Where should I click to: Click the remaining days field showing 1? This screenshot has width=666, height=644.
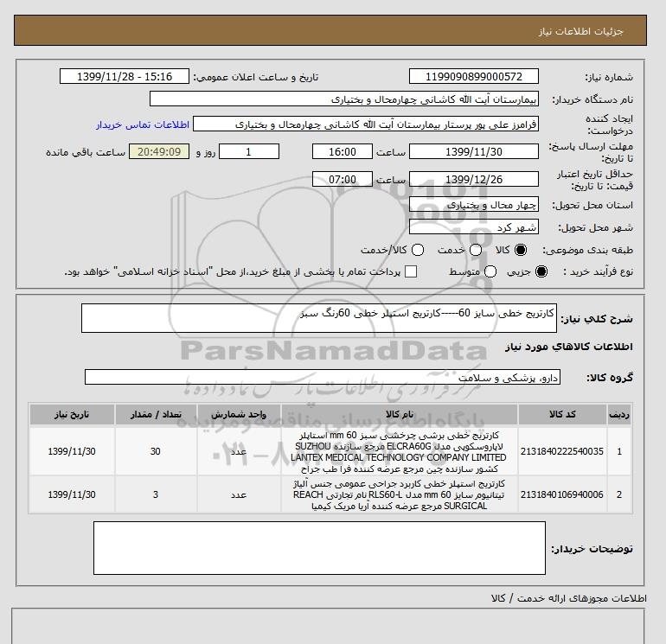(x=249, y=151)
